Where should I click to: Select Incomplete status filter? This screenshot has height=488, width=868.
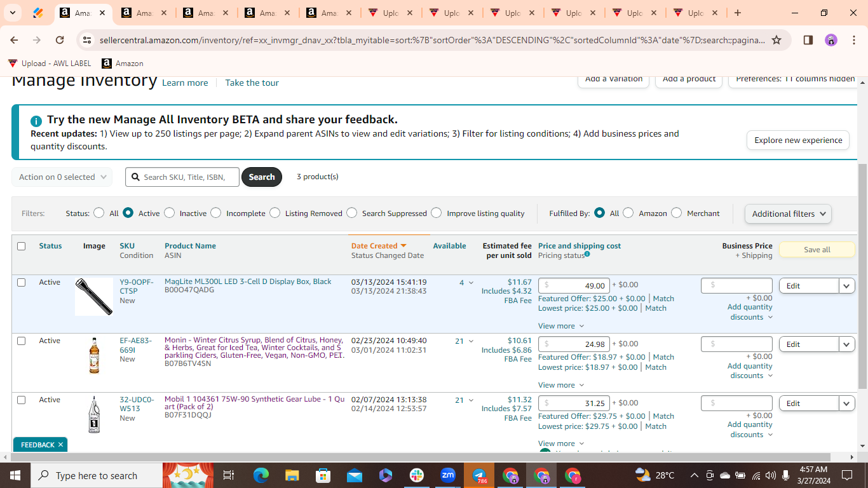click(216, 213)
